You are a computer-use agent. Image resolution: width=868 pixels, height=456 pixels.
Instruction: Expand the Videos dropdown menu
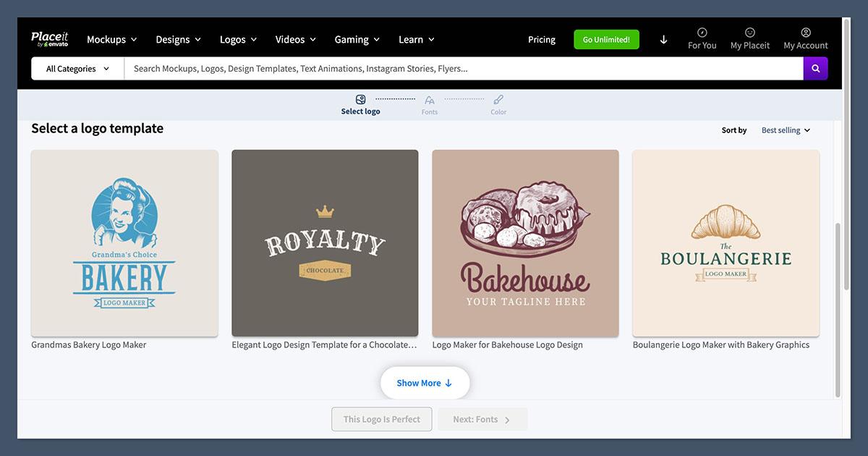(295, 39)
